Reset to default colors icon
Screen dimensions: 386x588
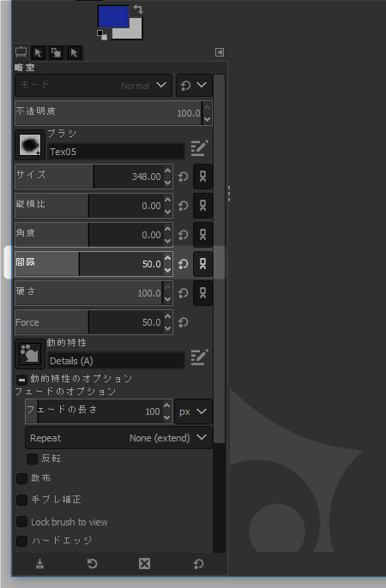[x=102, y=35]
